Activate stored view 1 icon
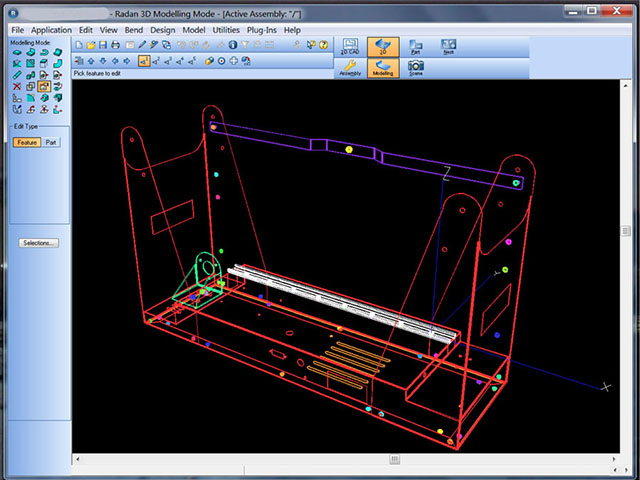This screenshot has height=480, width=640. [x=144, y=61]
